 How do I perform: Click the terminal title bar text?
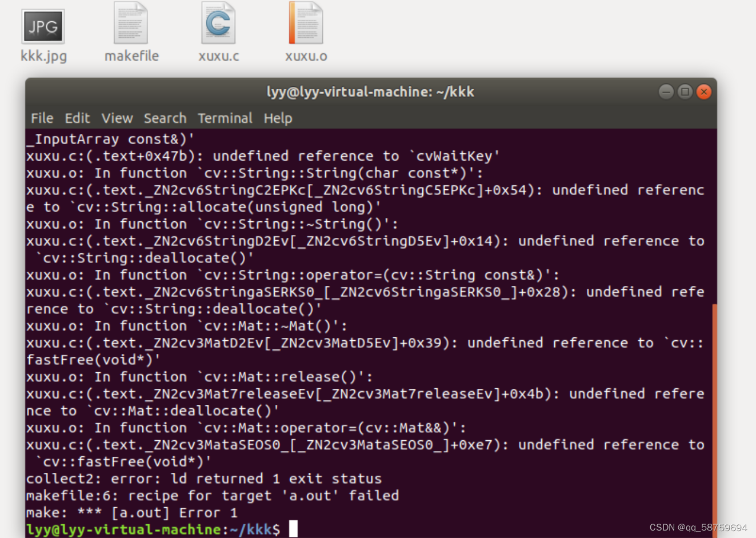370,91
